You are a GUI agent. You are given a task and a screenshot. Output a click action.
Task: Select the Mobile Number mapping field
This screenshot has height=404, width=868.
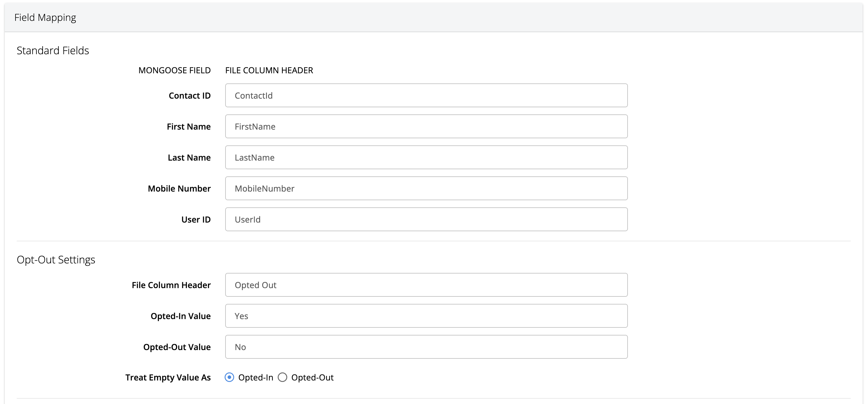click(426, 188)
